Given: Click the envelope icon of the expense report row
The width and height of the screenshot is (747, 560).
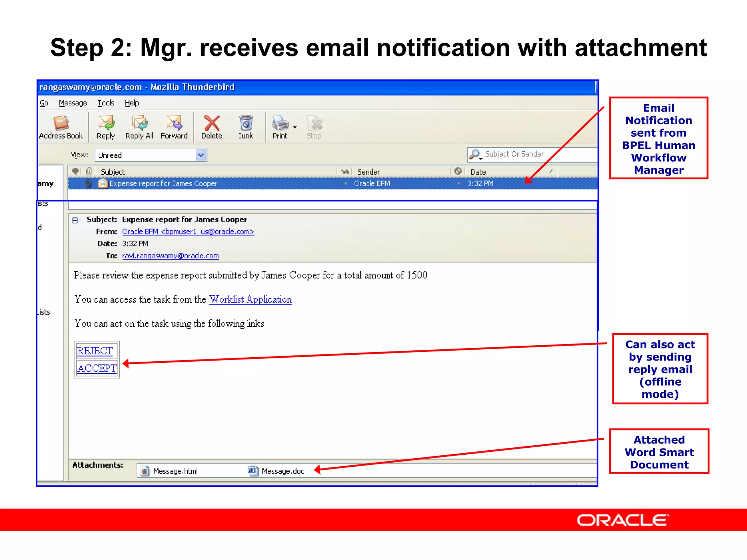Looking at the screenshot, I should (x=103, y=183).
